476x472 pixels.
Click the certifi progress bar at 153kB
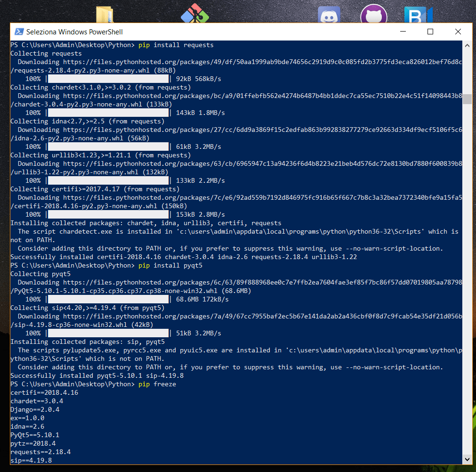click(x=108, y=215)
